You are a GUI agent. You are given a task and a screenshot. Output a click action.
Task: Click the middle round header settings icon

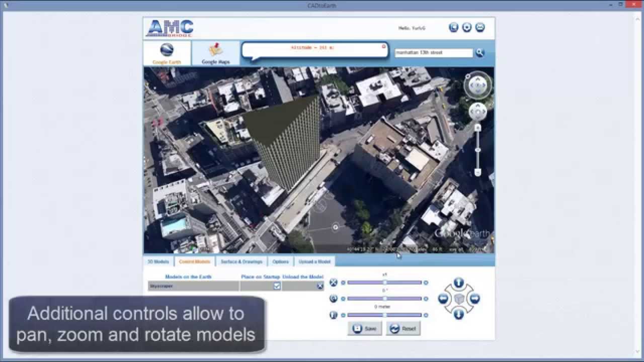(467, 28)
